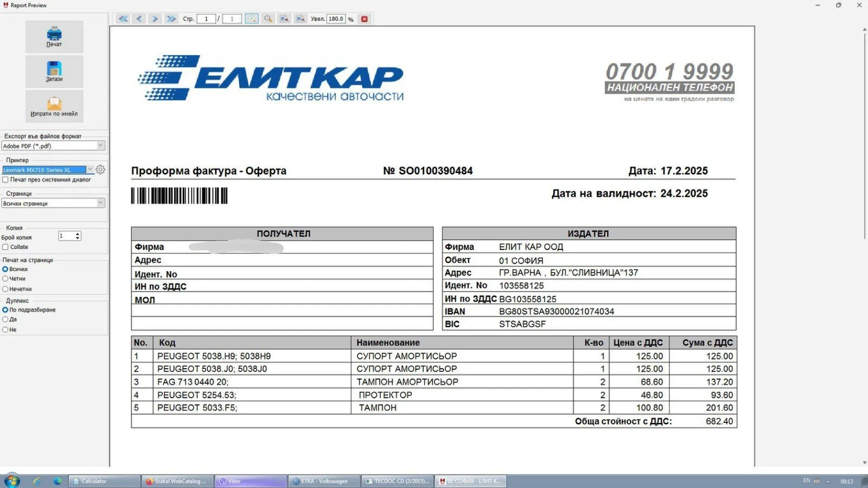The image size is (868, 488).
Task: Expand the Lexmark MX710 printer dropdown
Action: click(x=90, y=170)
